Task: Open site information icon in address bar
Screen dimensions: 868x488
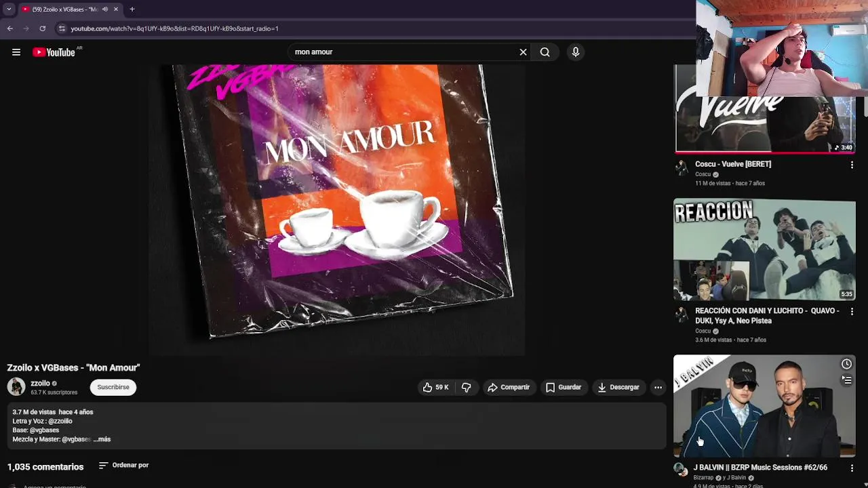Action: (62, 28)
